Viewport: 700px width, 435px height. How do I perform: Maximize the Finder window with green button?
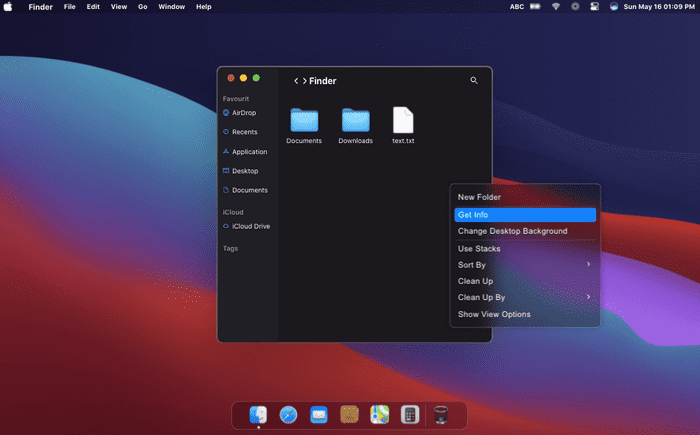point(256,78)
